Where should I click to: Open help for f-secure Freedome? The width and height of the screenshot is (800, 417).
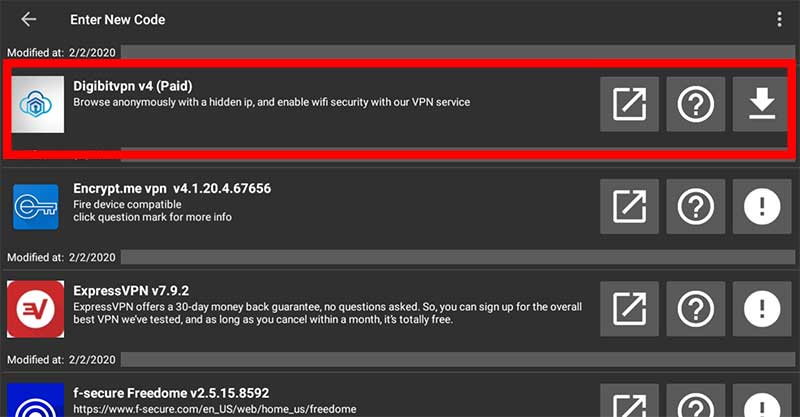(x=695, y=401)
